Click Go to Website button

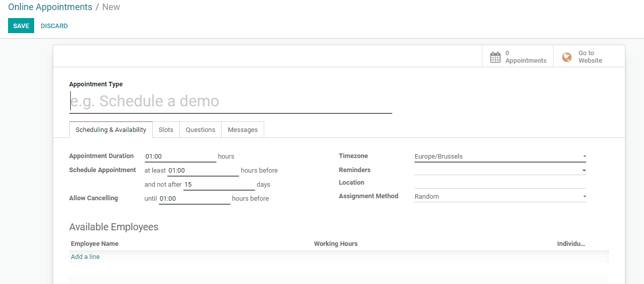589,56
